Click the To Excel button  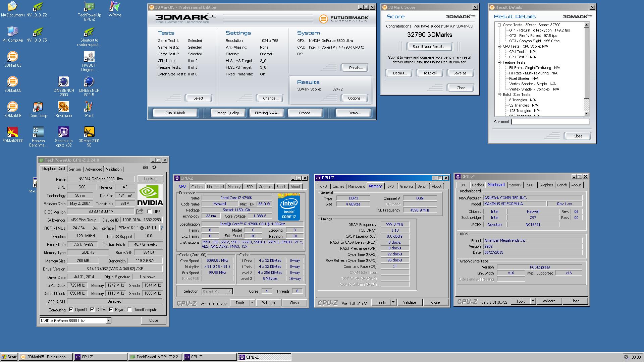pos(430,73)
